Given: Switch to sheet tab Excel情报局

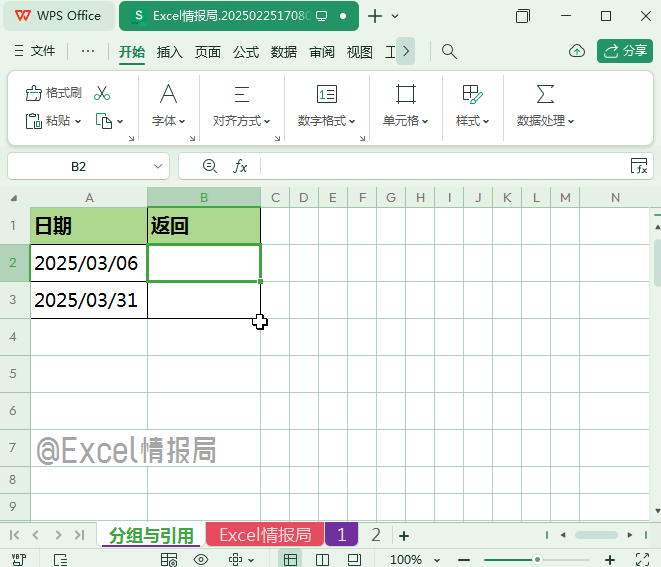Looking at the screenshot, I should click(x=265, y=535).
